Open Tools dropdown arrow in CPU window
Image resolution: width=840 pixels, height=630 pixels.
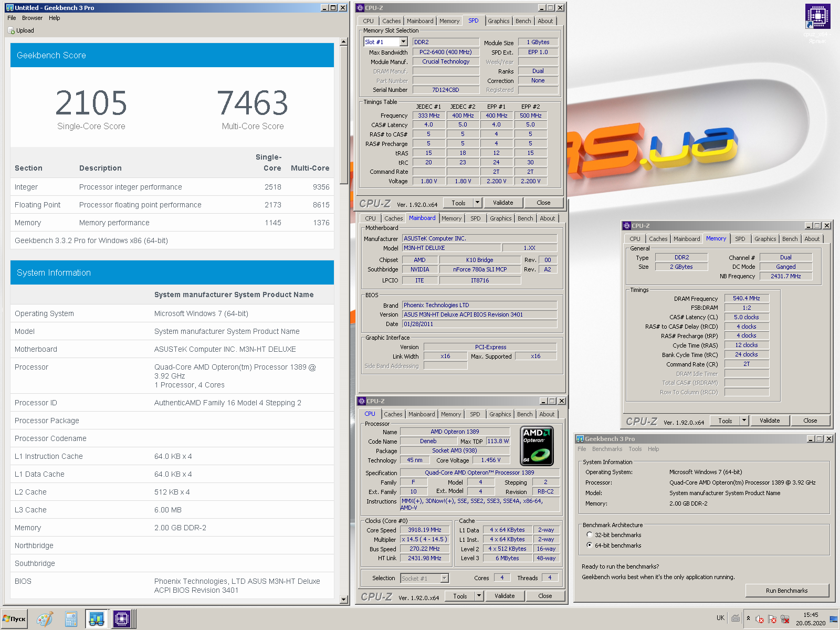(479, 596)
